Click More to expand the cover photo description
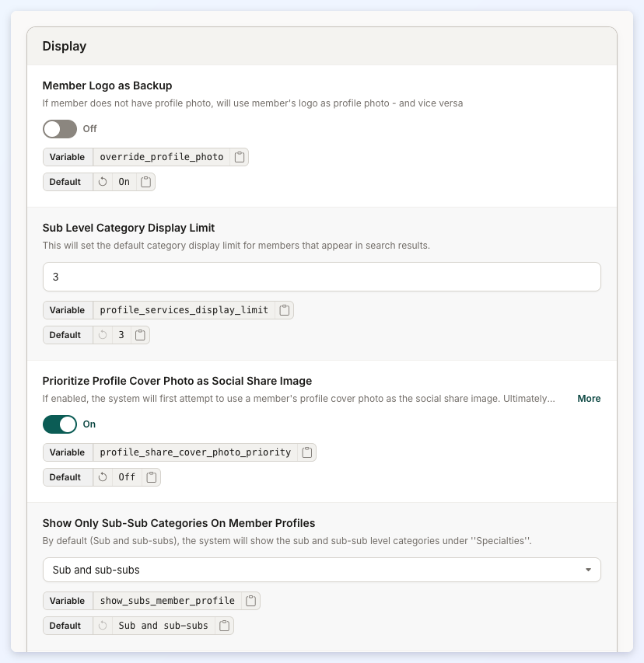 click(x=589, y=399)
